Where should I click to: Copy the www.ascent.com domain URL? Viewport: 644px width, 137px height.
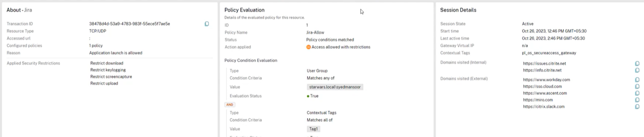pyautogui.click(x=637, y=93)
